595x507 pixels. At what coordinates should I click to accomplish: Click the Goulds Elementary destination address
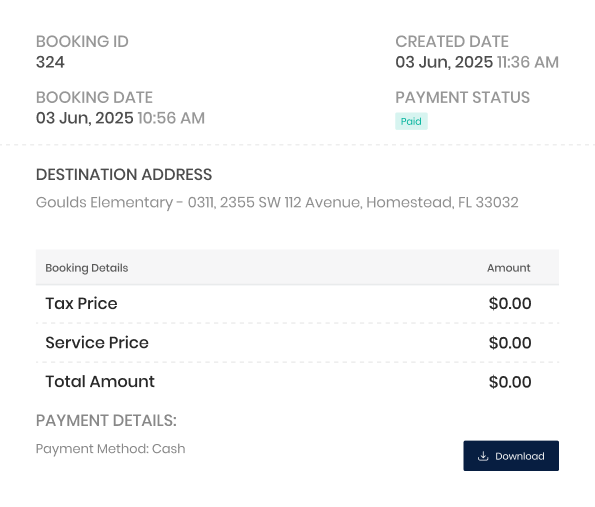[277, 202]
